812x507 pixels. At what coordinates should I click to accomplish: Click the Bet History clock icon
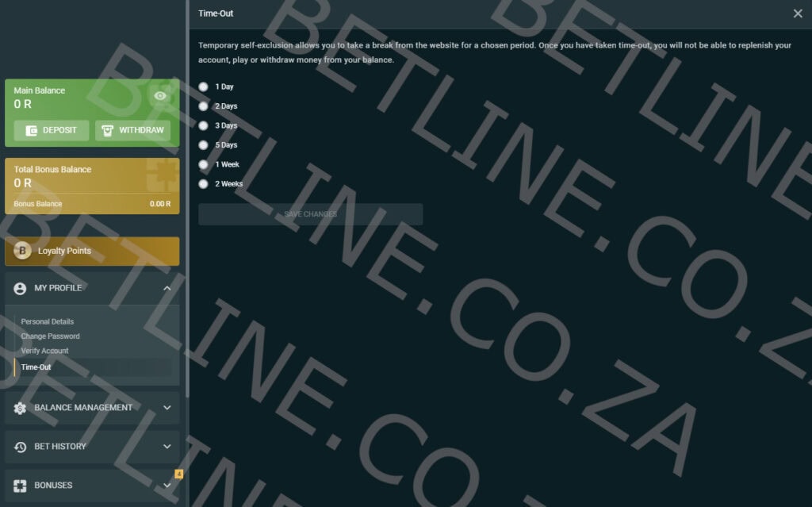pos(20,447)
